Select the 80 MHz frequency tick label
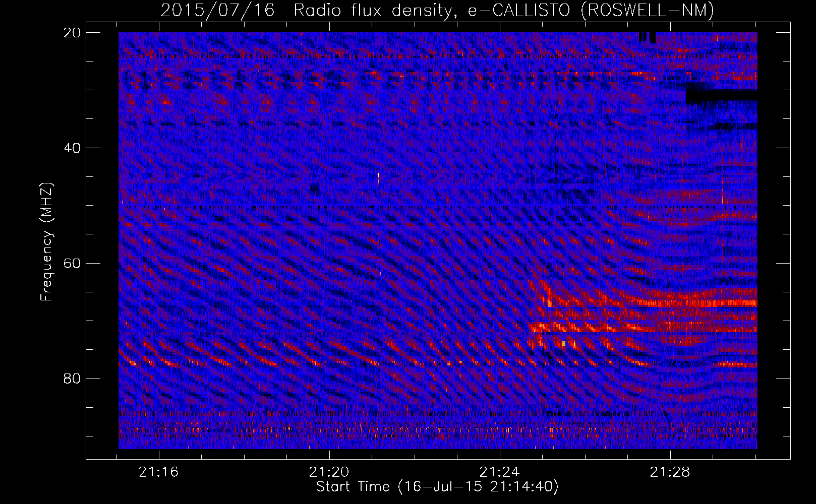Image resolution: width=816 pixels, height=504 pixels. (73, 379)
